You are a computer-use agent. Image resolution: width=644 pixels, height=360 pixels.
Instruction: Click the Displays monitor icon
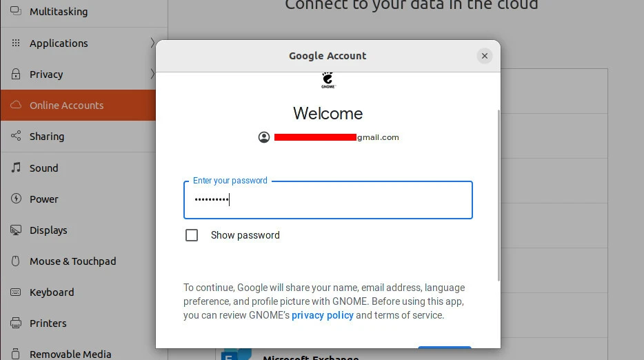tap(15, 230)
